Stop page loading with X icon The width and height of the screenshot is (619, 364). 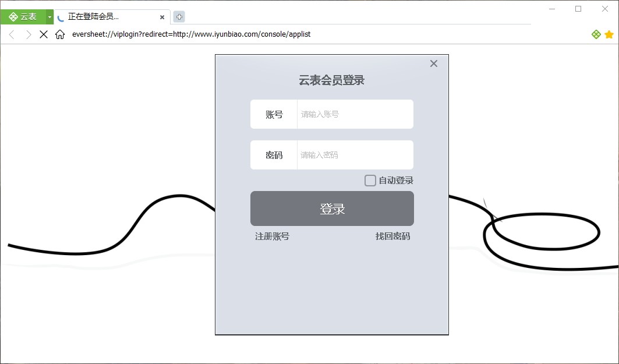[x=44, y=34]
